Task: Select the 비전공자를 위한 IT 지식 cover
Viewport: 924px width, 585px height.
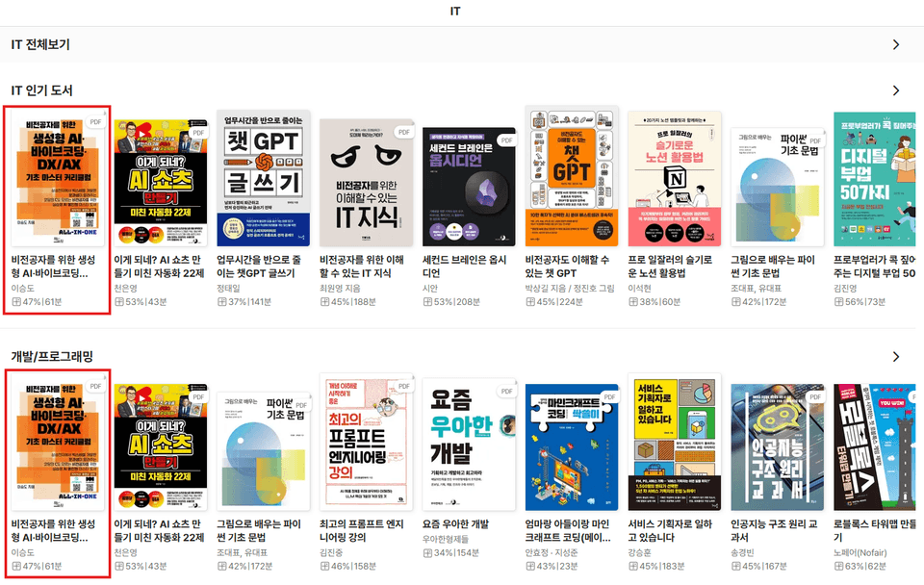Action: (x=366, y=183)
